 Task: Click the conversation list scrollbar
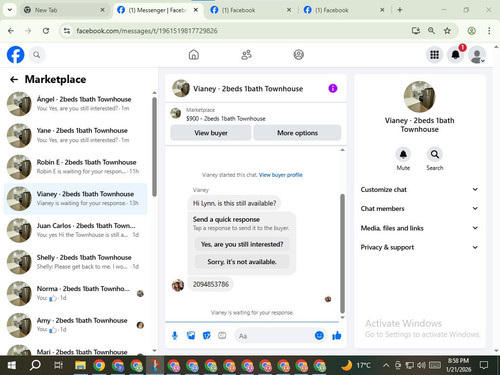click(154, 147)
